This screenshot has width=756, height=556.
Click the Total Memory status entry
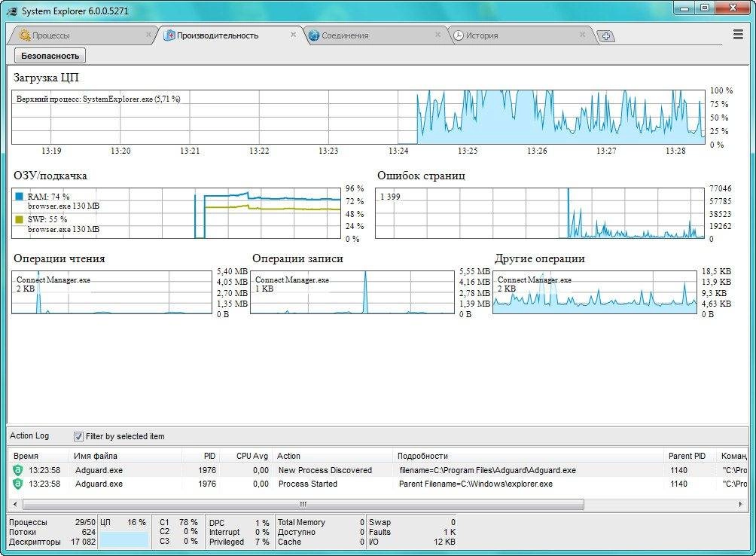[321, 522]
